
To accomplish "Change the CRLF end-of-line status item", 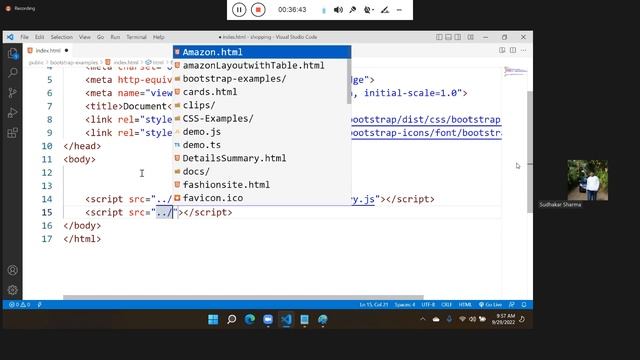I will (x=447, y=305).
